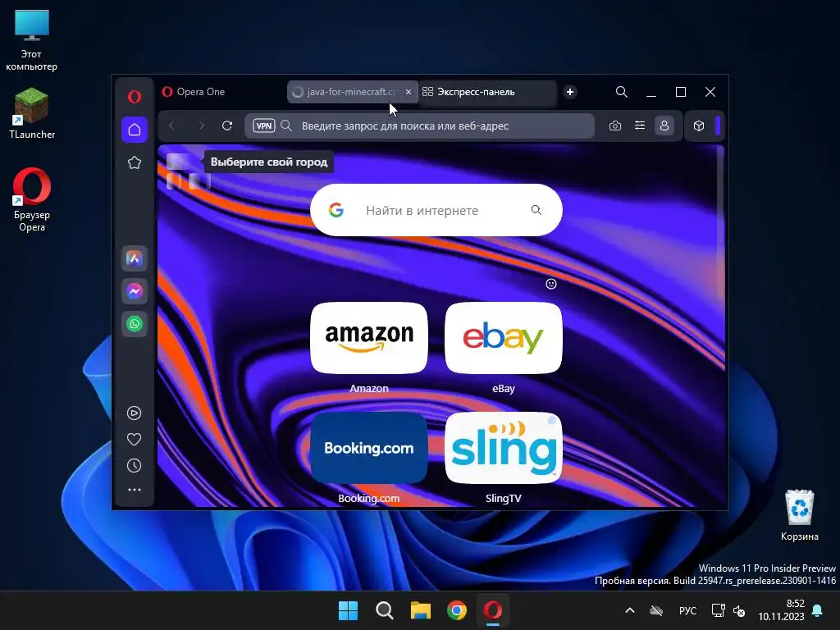The image size is (840, 630).
Task: Open the Windows Start menu
Action: [x=348, y=610]
